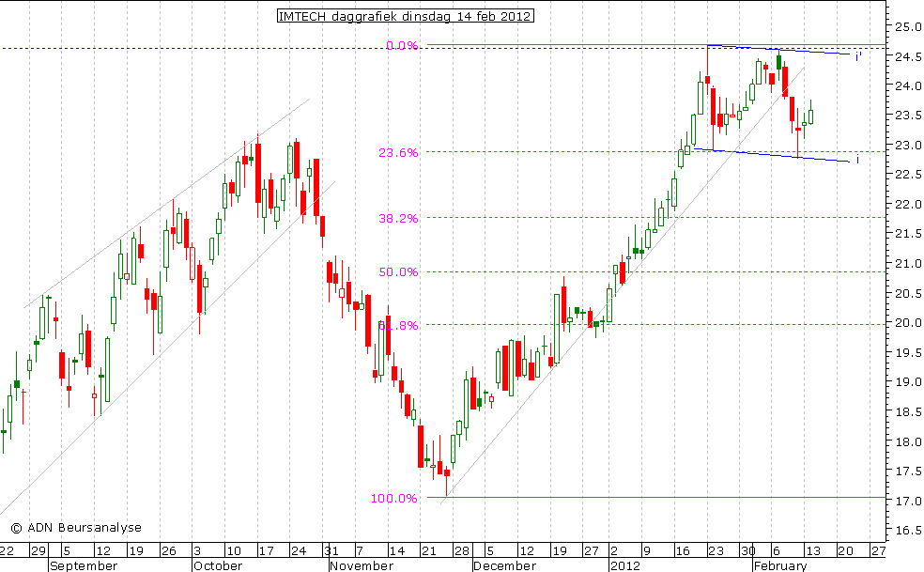Click date label 24 in October

[299, 551]
